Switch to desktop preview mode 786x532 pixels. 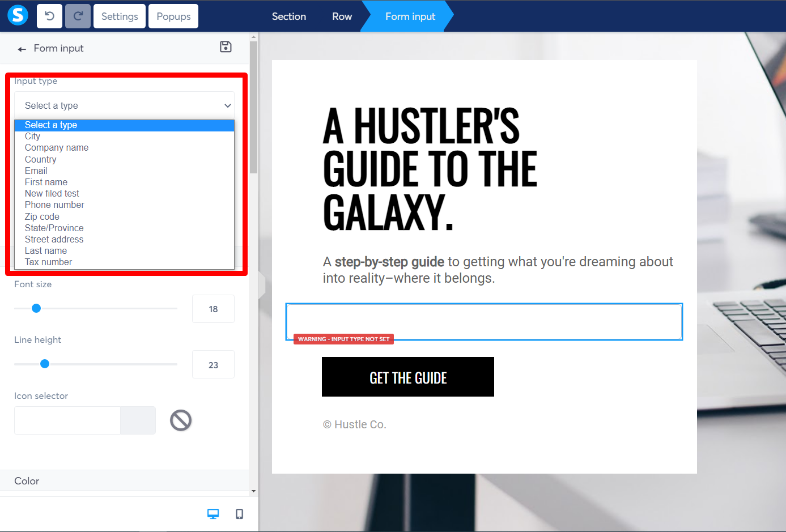[x=213, y=513]
